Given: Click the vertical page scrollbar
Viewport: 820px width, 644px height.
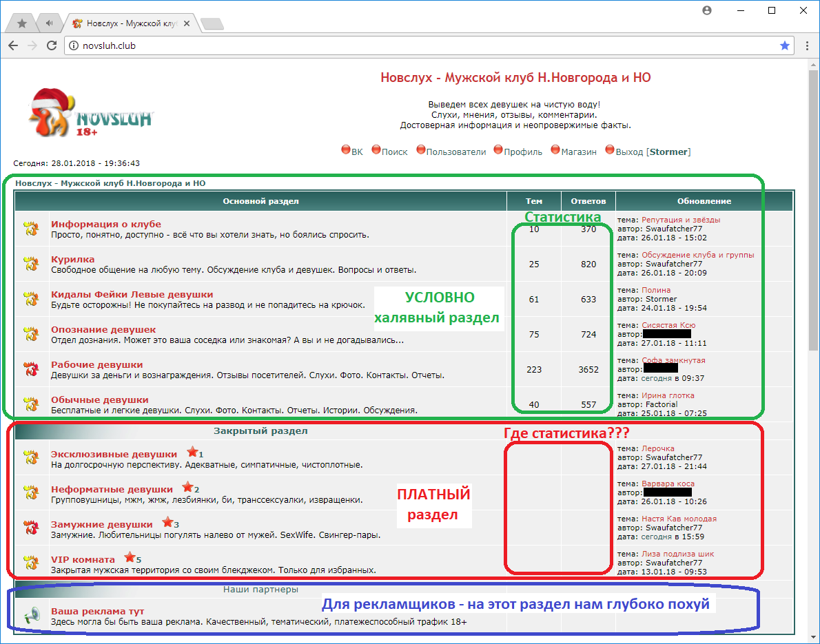Looking at the screenshot, I should pyautogui.click(x=813, y=207).
